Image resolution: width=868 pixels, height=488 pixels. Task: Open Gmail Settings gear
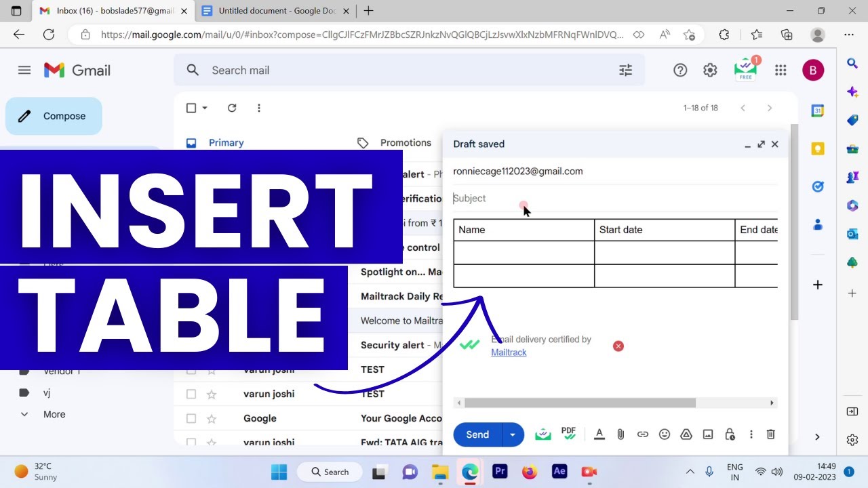pos(710,70)
